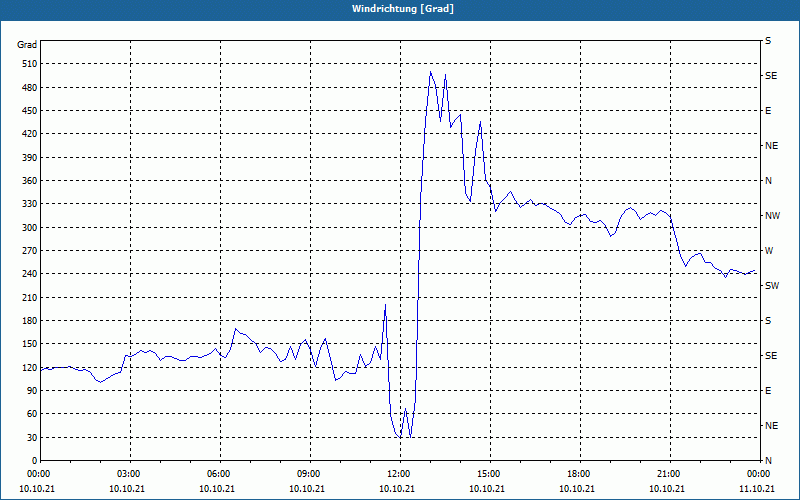Click the 300 degree axis label
The height and width of the screenshot is (500, 800).
(30, 227)
